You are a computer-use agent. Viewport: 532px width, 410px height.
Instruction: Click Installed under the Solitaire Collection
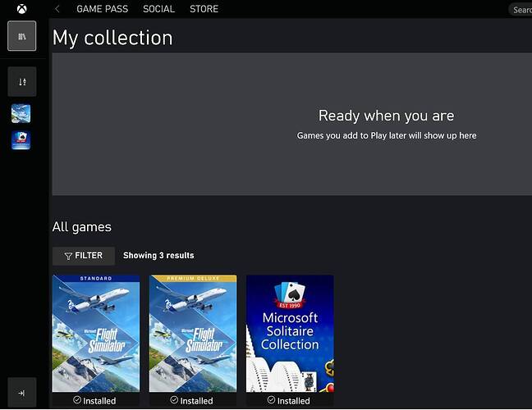pyautogui.click(x=289, y=401)
